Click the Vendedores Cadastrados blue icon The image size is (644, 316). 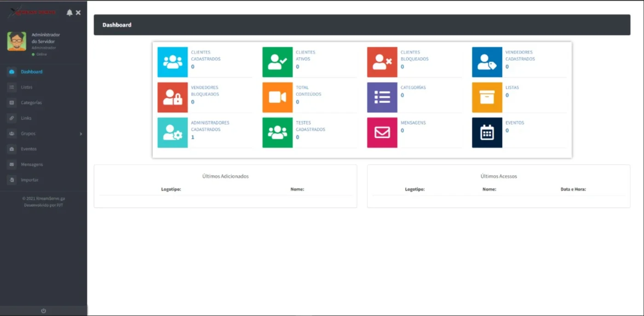pos(487,62)
